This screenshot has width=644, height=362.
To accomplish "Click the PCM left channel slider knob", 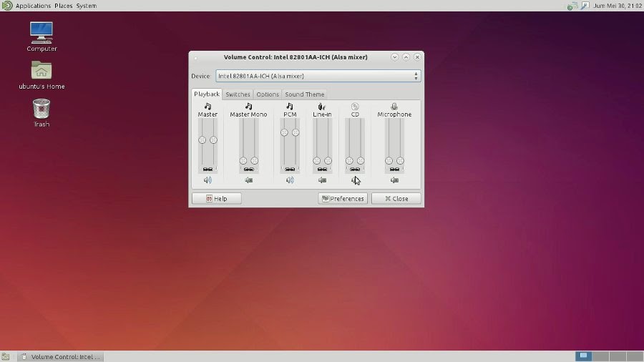I will 284,132.
